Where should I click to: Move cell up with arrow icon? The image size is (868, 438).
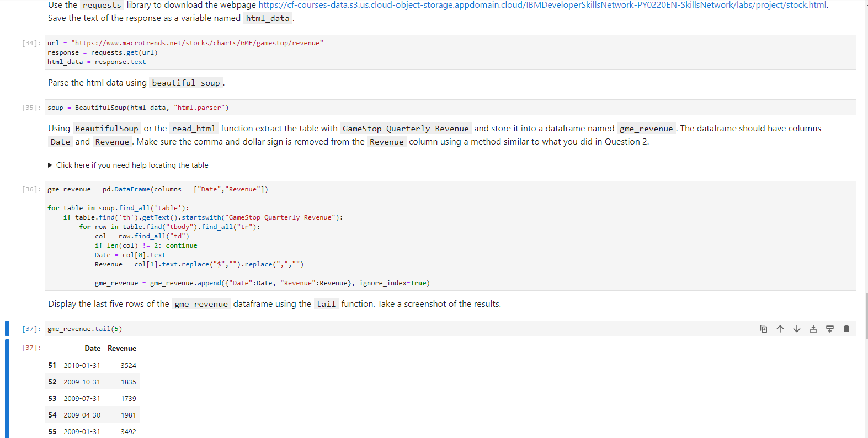[780, 329]
